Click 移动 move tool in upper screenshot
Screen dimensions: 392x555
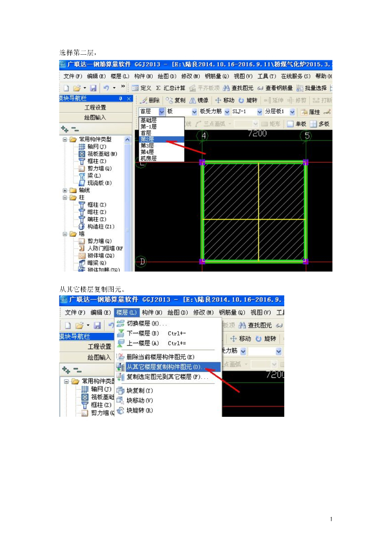[x=225, y=100]
